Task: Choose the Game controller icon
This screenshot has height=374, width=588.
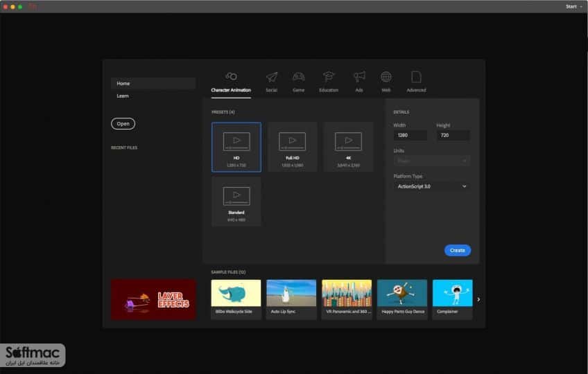Action: 298,77
